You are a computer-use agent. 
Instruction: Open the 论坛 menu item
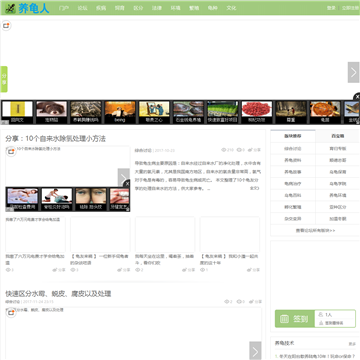coord(82,8)
